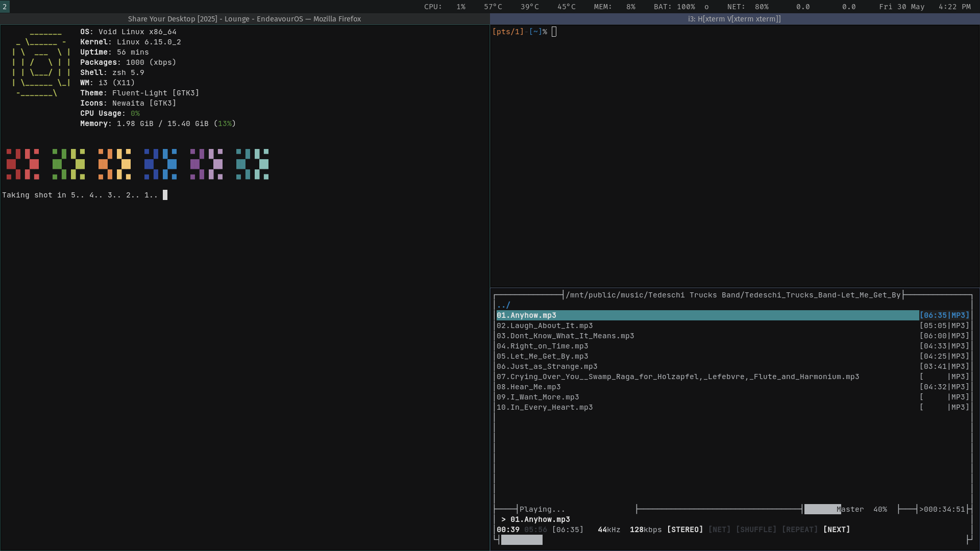
Task: Click the BAT 100% status indicator
Action: [674, 7]
